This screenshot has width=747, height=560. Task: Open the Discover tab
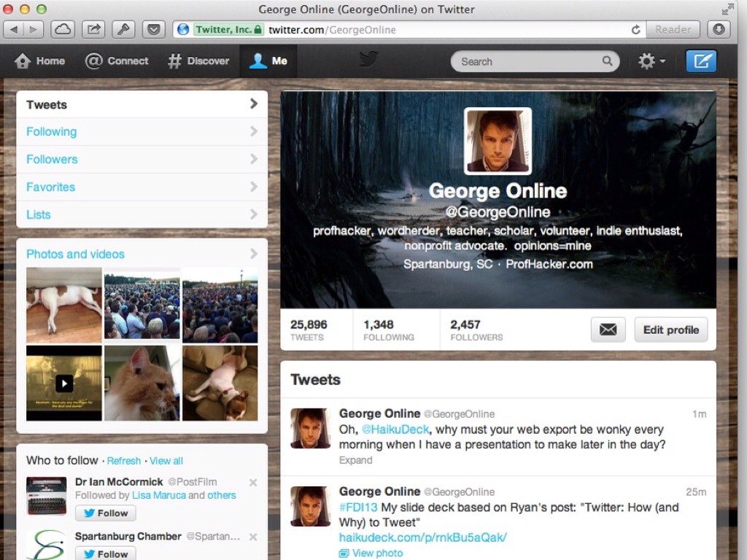[x=198, y=61]
